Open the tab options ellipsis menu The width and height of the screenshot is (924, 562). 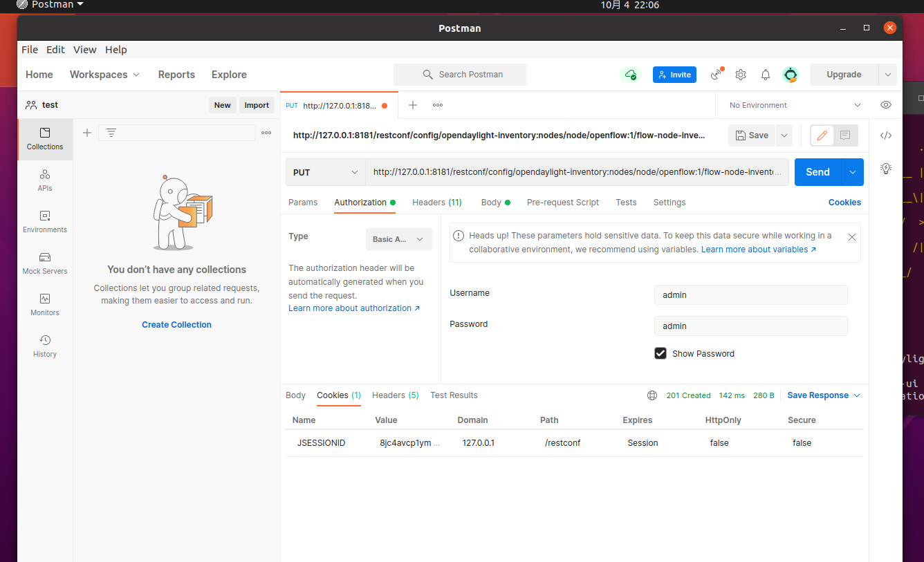tap(438, 105)
